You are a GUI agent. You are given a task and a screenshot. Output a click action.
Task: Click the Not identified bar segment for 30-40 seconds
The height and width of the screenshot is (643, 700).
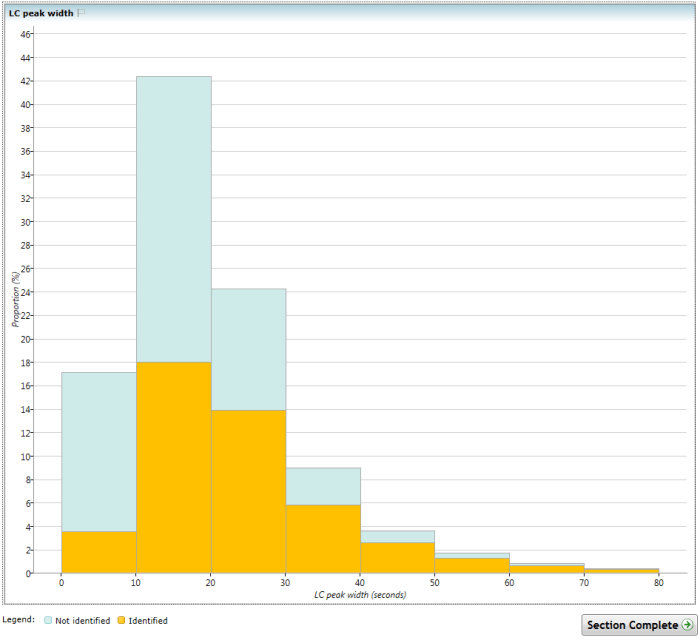pyautogui.click(x=323, y=486)
